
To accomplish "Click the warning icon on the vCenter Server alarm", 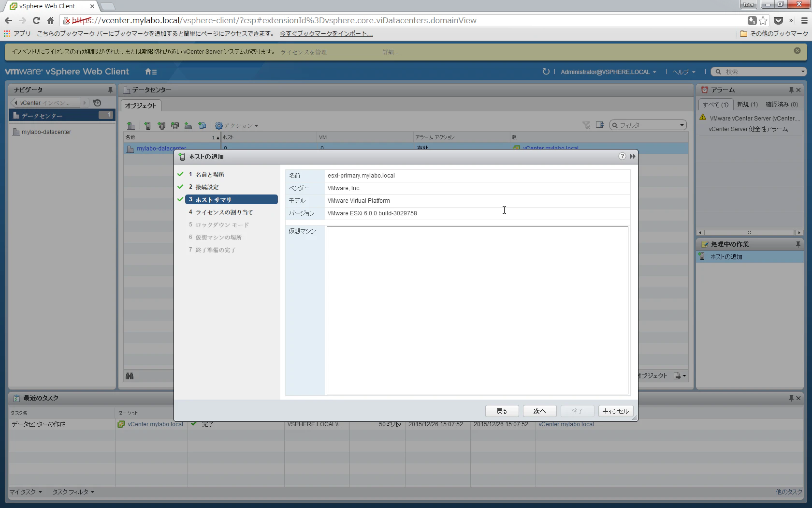I will [703, 118].
